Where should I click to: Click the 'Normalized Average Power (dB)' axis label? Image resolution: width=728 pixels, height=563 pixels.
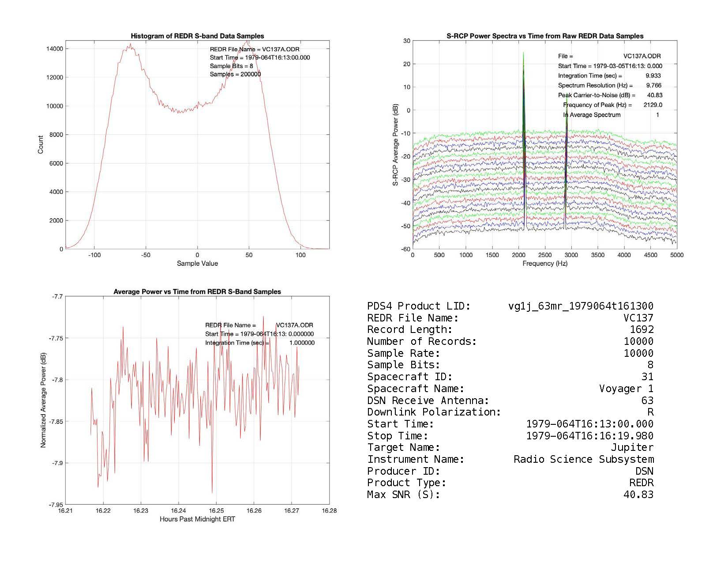tap(43, 401)
